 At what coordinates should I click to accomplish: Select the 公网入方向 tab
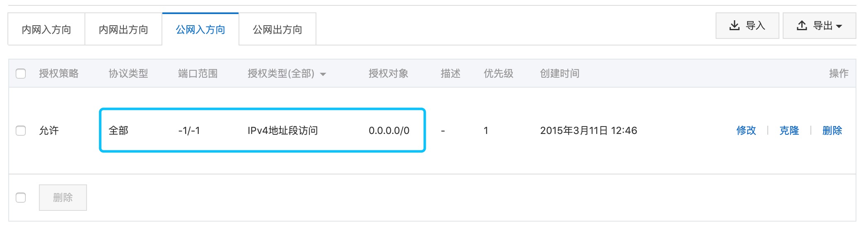[200, 29]
